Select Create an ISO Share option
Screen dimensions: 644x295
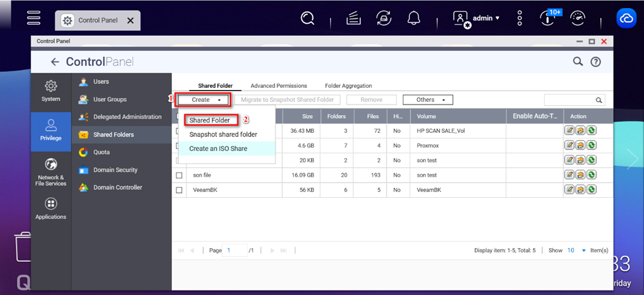coord(218,149)
